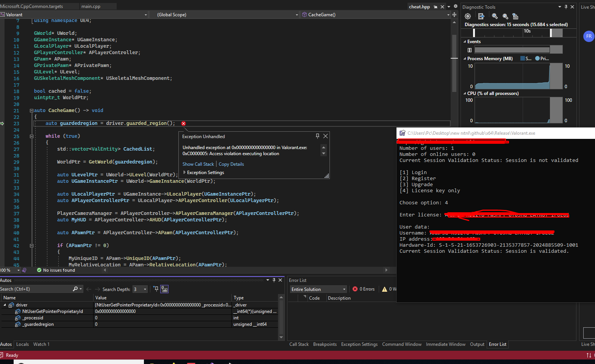Open the Valorant project scope dropdown
The height and width of the screenshot is (364, 595).
pyautogui.click(x=145, y=15)
